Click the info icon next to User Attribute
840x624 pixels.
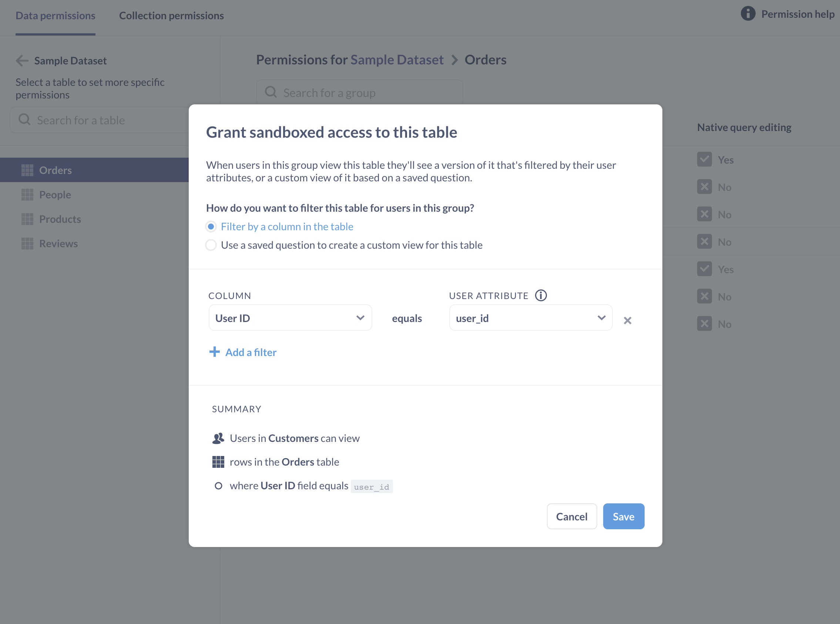pyautogui.click(x=541, y=295)
